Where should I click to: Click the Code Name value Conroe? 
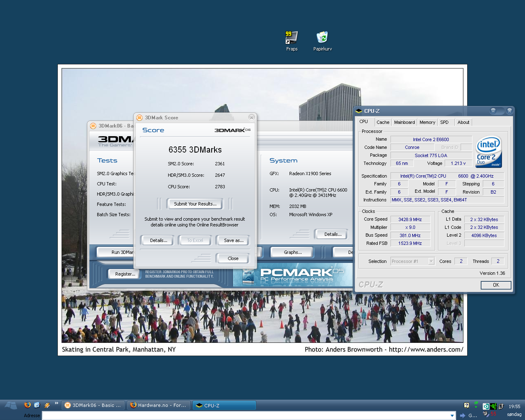coord(412,147)
